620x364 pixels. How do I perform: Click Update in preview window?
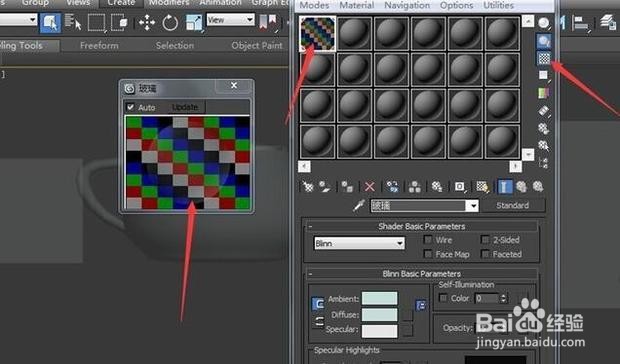click(x=185, y=107)
